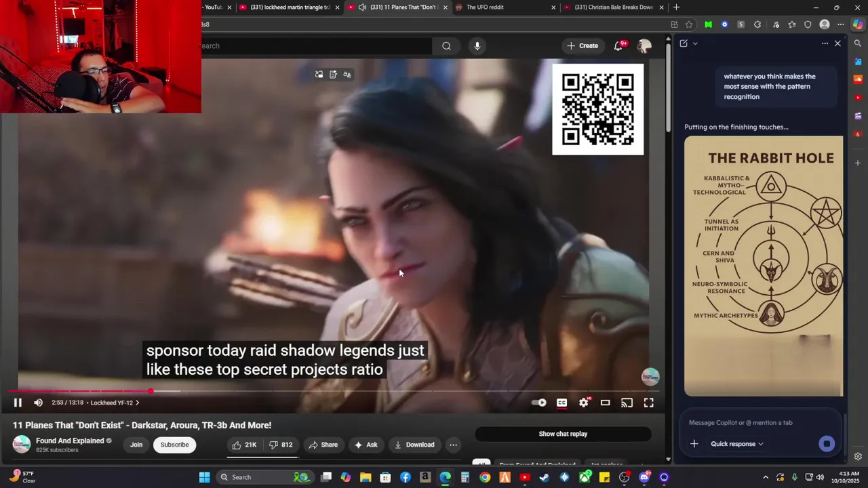
Task: Close the Copilot side pane
Action: [x=837, y=43]
